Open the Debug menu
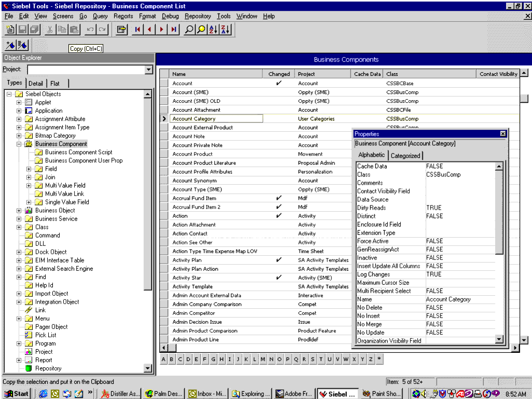The image size is (532, 399). [170, 16]
